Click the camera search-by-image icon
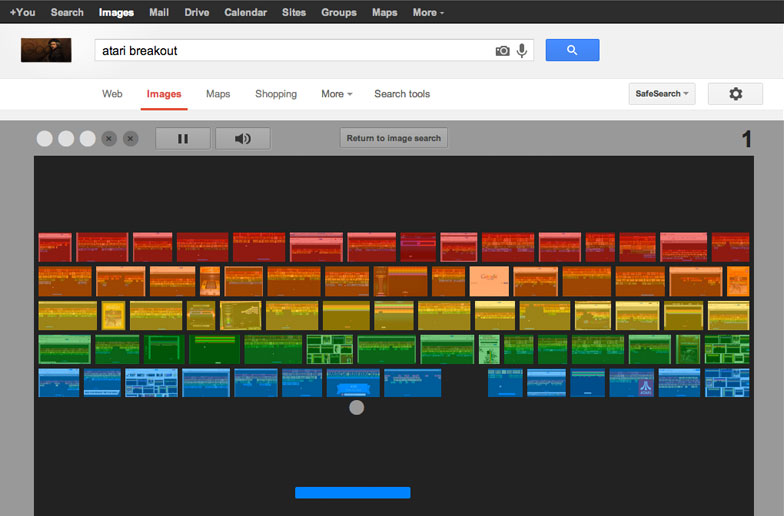 [x=502, y=51]
